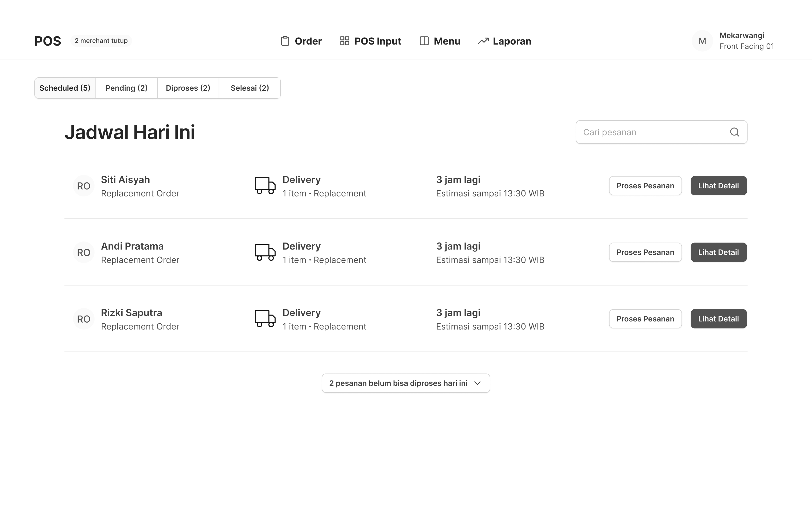The width and height of the screenshot is (812, 527).
Task: Click the Rizki Saputra customer name
Action: [x=131, y=313]
